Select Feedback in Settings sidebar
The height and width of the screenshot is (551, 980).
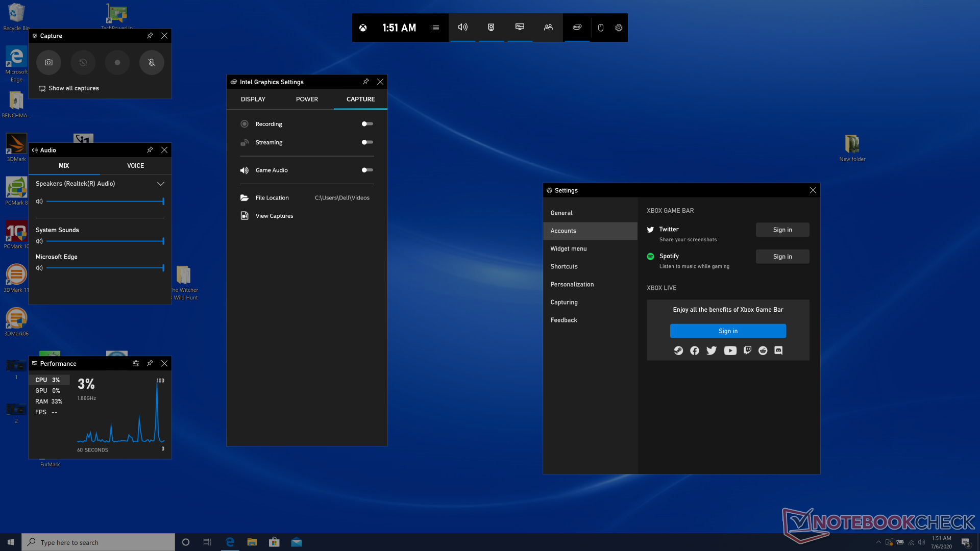coord(590,320)
